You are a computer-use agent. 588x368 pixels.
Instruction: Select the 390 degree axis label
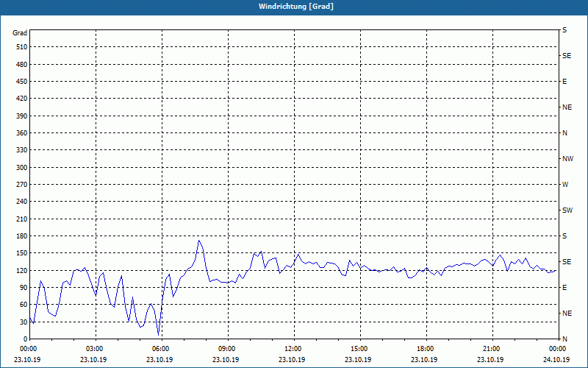click(22, 116)
